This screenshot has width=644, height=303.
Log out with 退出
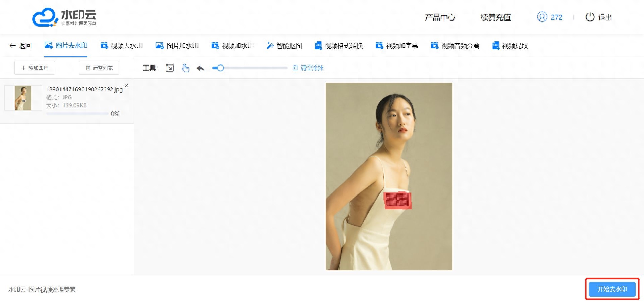coord(599,17)
